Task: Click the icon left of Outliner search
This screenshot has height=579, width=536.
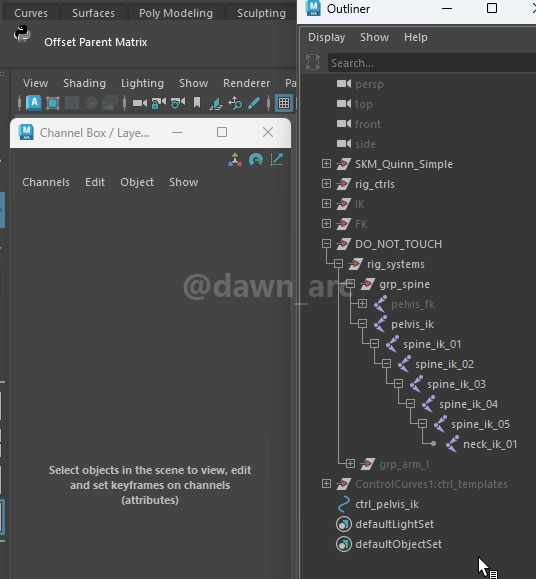Action: pyautogui.click(x=313, y=62)
